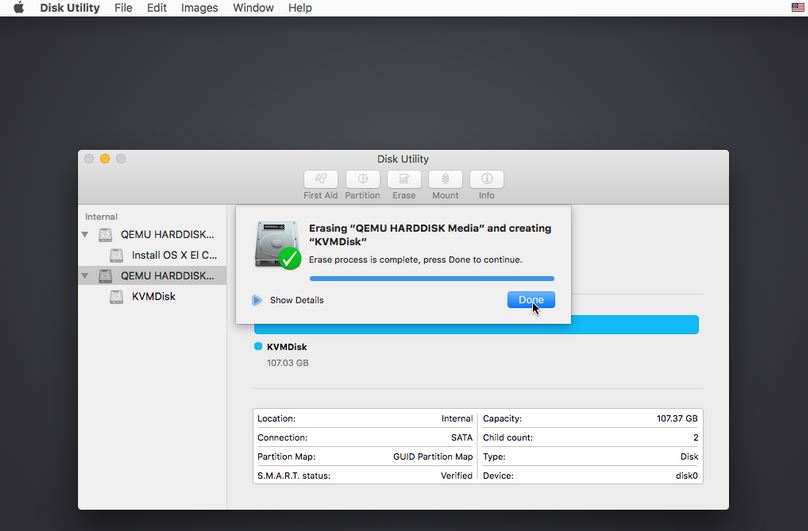Select first QEMU HARDDISK sidebar row
This screenshot has height=531, width=808.
152,235
